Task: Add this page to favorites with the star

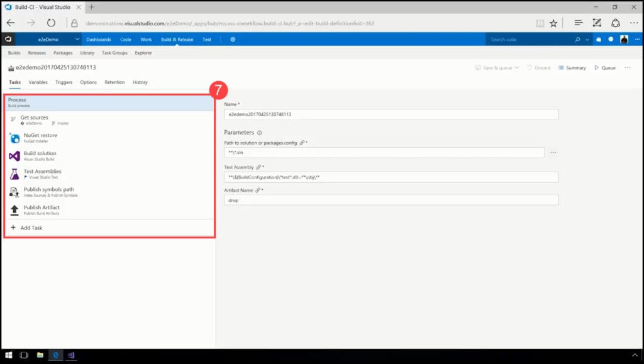Action: [x=553, y=23]
